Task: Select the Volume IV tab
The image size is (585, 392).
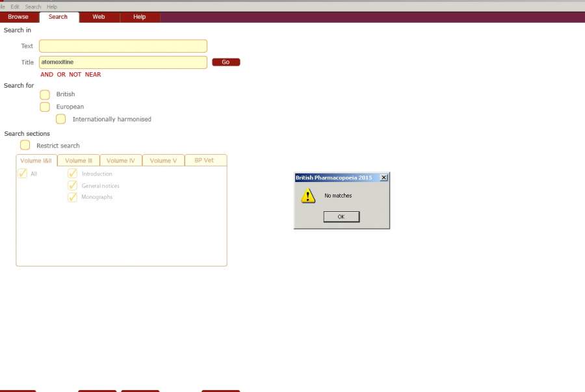Action: tap(121, 161)
